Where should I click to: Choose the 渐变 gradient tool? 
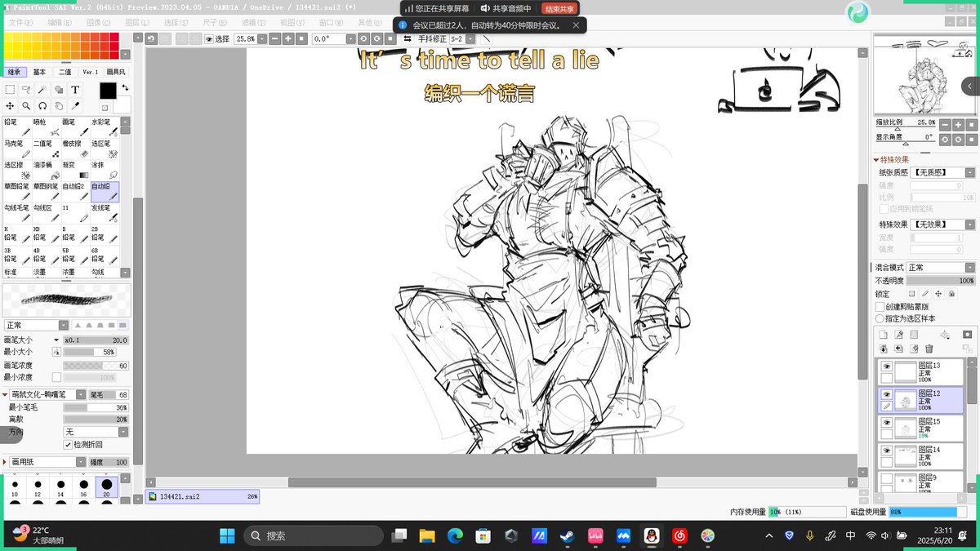pos(75,170)
